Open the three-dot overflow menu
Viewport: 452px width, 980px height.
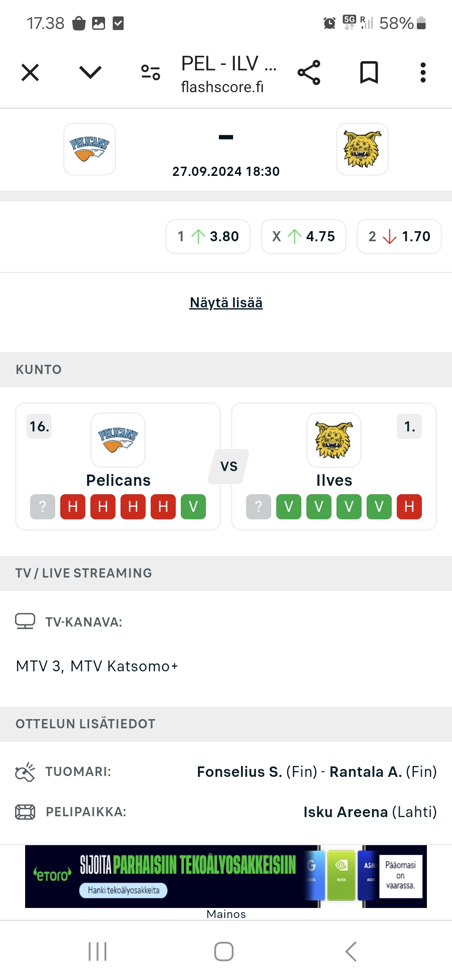pyautogui.click(x=423, y=72)
